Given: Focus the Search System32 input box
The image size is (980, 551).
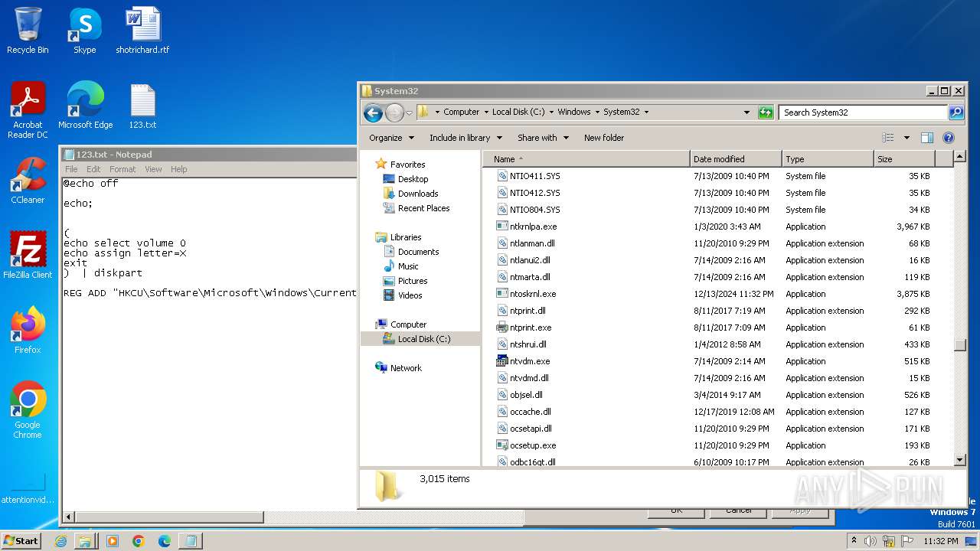Looking at the screenshot, I should [864, 112].
